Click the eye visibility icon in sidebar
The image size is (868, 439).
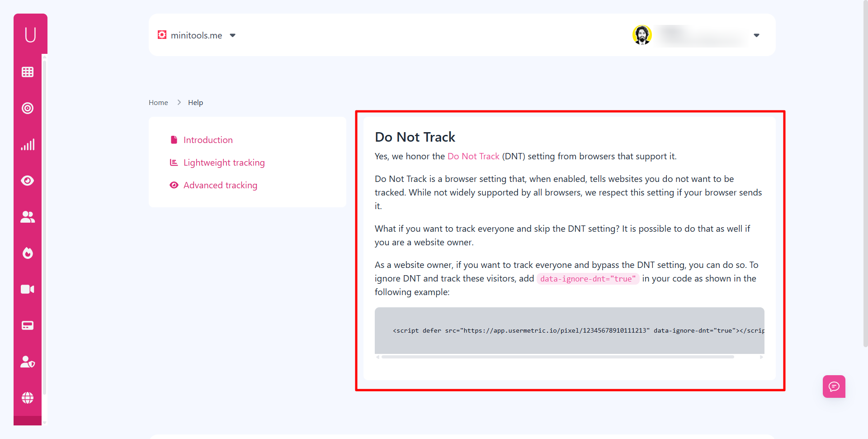click(x=28, y=180)
